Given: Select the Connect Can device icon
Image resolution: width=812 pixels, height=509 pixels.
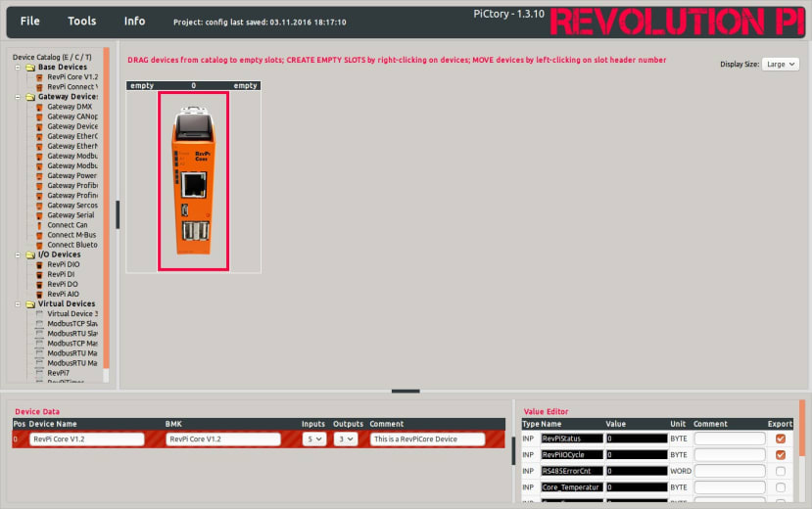Looking at the screenshot, I should click(x=39, y=225).
